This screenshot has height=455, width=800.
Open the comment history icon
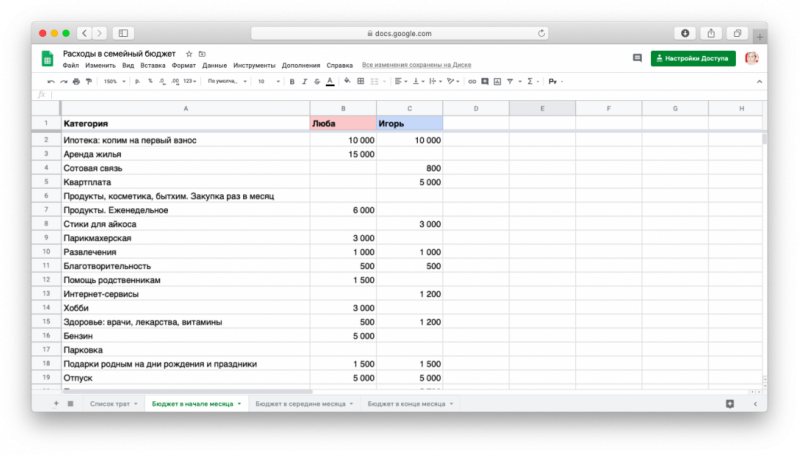(x=637, y=58)
